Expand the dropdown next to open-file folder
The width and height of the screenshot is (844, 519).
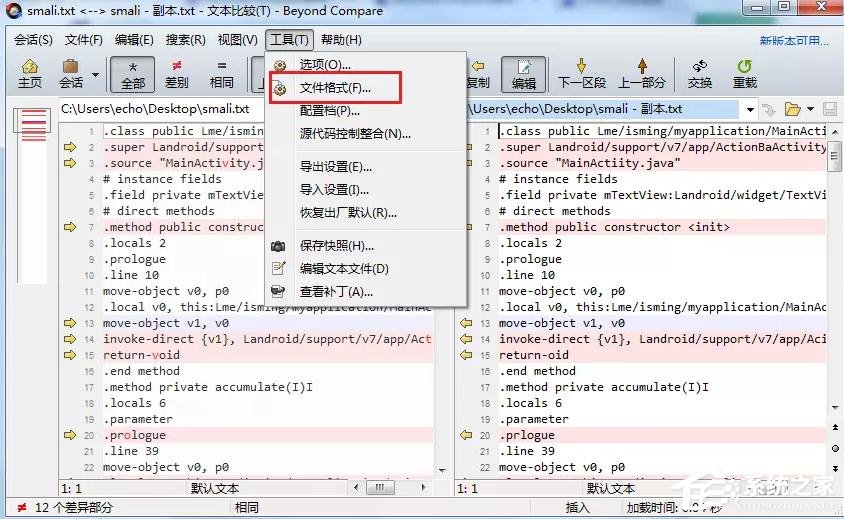(x=810, y=109)
